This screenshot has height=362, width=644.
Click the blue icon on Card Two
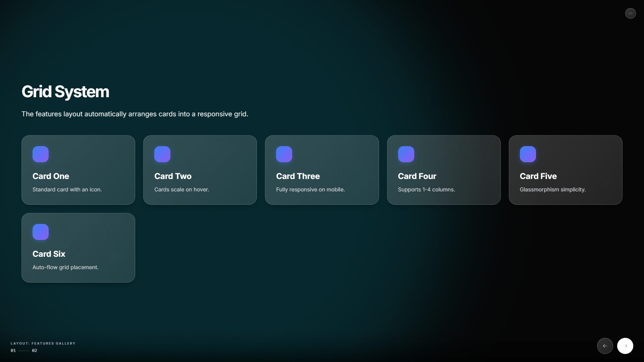(162, 154)
